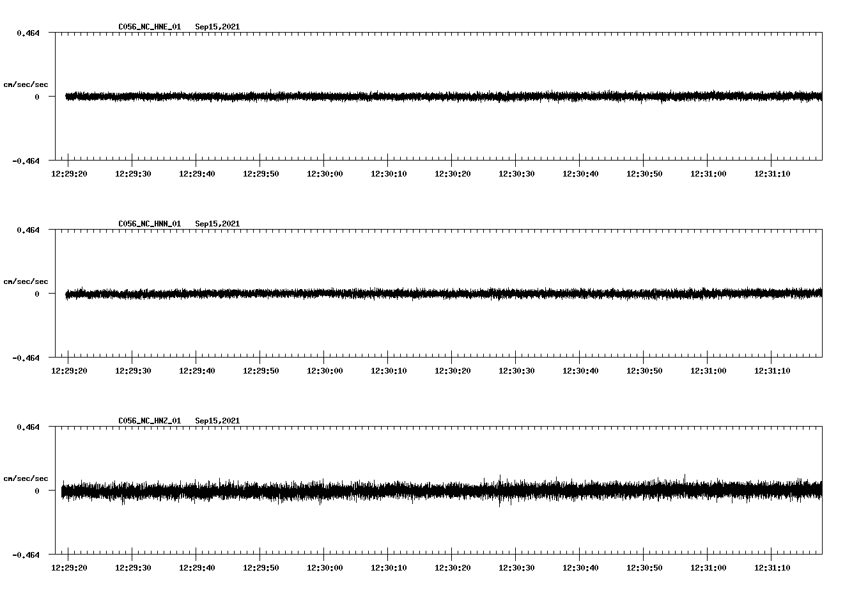Select the Sep15,2021 date on HNZ plot
The height and width of the screenshot is (591, 868).
pos(217,421)
